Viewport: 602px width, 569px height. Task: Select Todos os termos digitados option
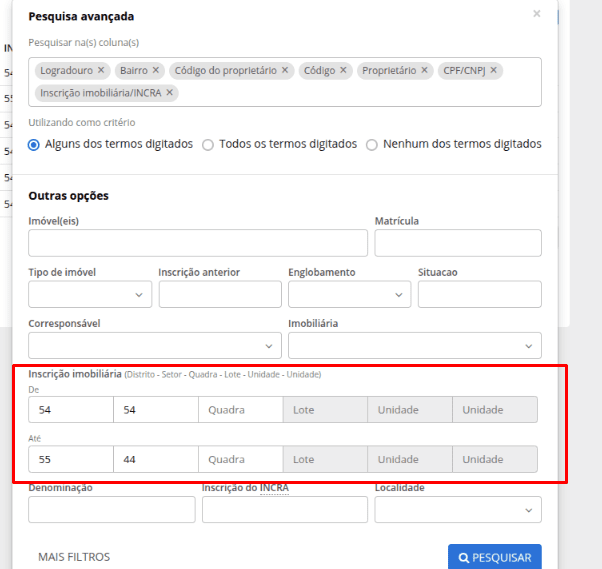[208, 145]
